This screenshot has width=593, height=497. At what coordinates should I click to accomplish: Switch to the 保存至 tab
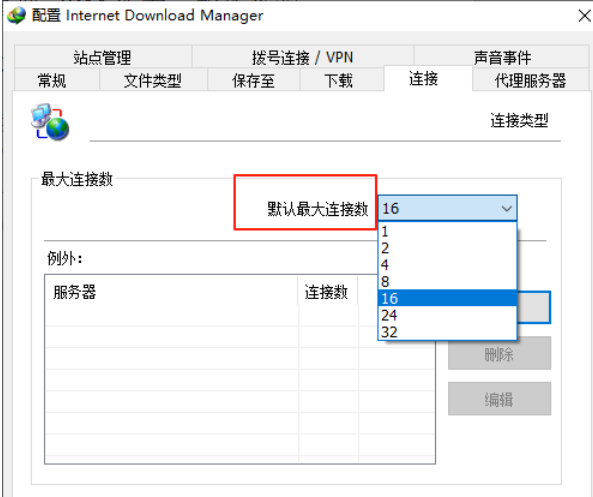coord(253,81)
